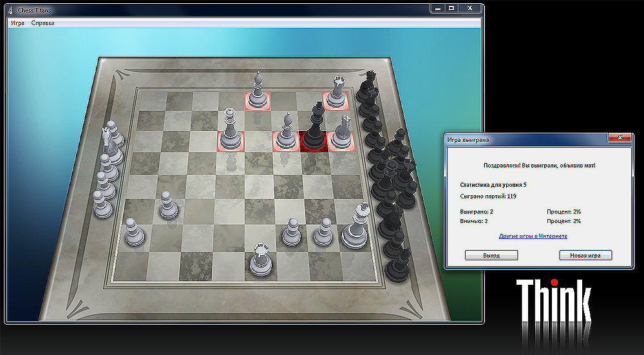
Task: Click the Выход button
Action: click(x=491, y=255)
